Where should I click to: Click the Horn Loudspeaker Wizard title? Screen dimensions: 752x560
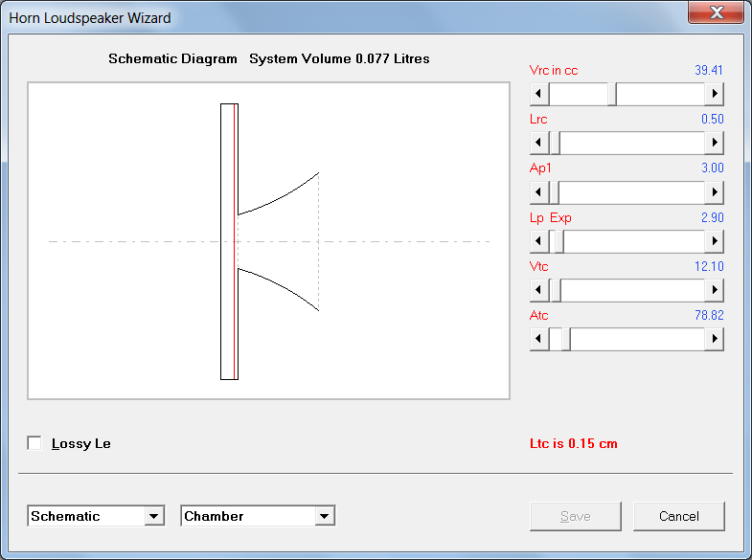(x=90, y=18)
